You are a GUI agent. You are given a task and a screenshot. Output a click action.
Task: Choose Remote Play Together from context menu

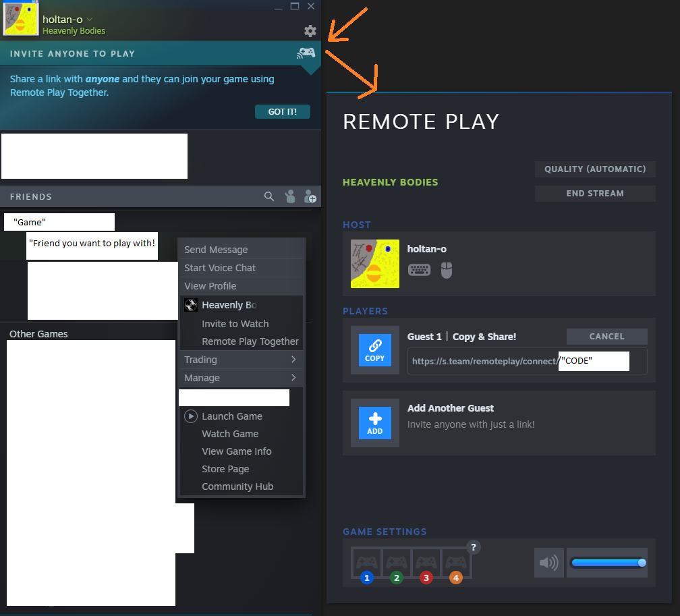click(250, 341)
